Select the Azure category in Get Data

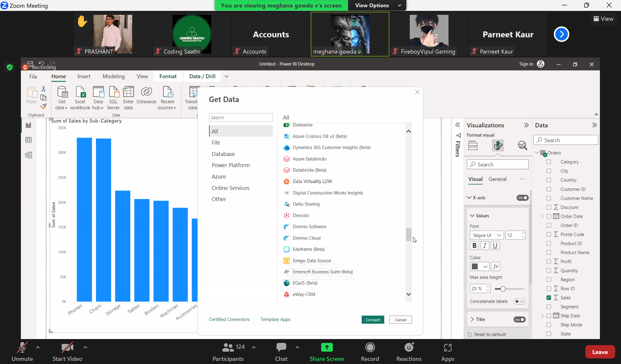(219, 176)
